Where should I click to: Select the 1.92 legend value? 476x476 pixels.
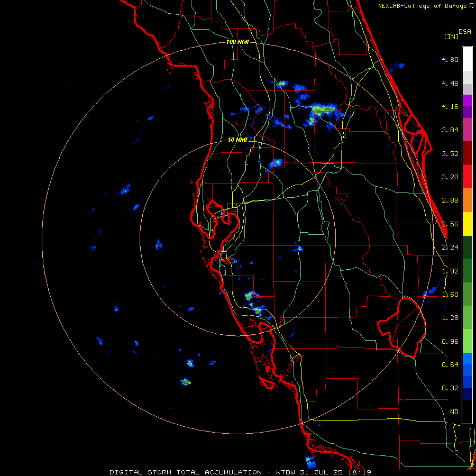(450, 271)
